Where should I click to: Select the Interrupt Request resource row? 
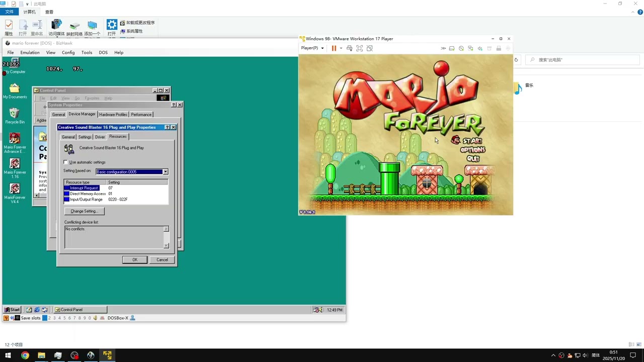[x=116, y=188]
